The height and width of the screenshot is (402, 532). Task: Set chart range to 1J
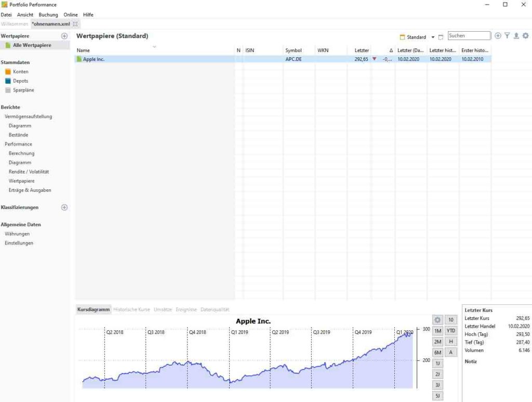[x=437, y=364]
